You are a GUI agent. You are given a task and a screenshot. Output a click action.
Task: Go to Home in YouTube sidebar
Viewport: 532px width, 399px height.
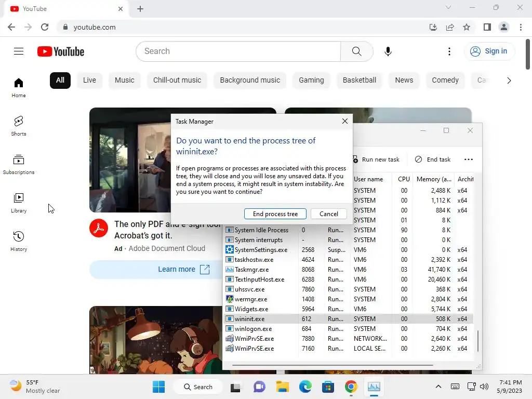click(19, 88)
